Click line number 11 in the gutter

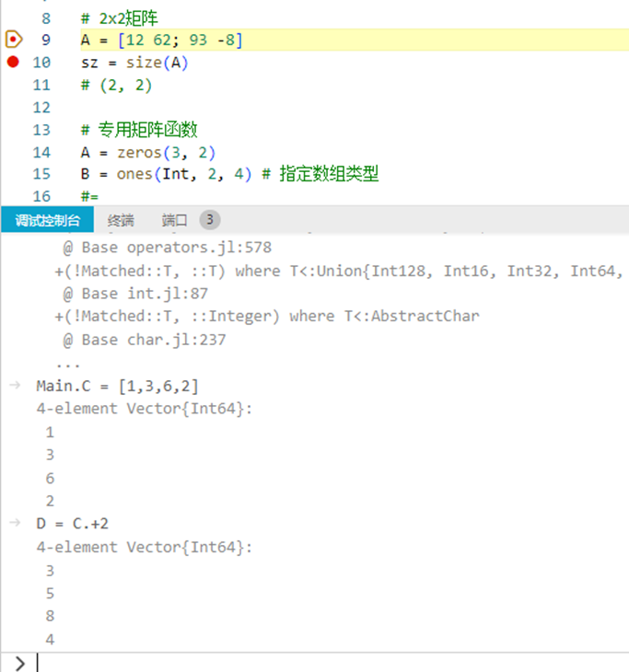41,85
